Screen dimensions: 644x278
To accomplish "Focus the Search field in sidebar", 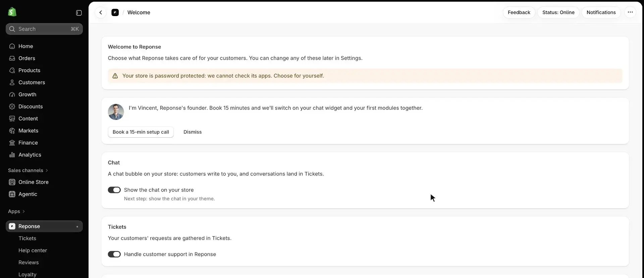I will [x=44, y=29].
